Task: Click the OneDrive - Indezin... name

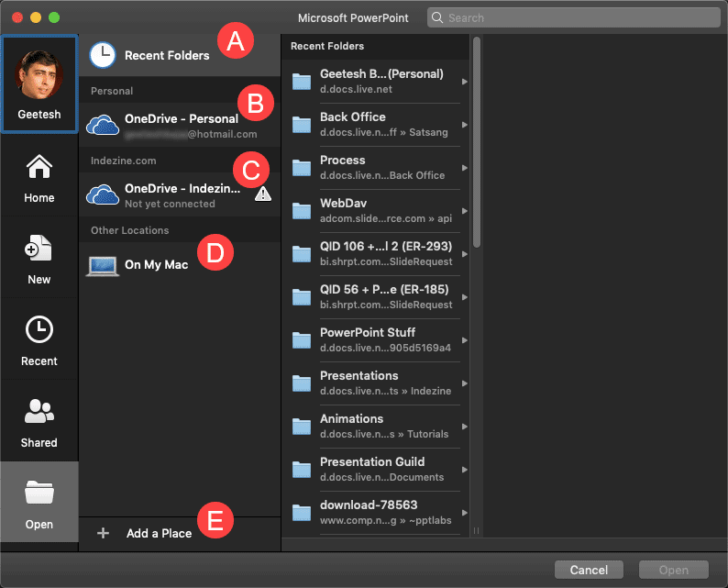Action: pyautogui.click(x=182, y=189)
